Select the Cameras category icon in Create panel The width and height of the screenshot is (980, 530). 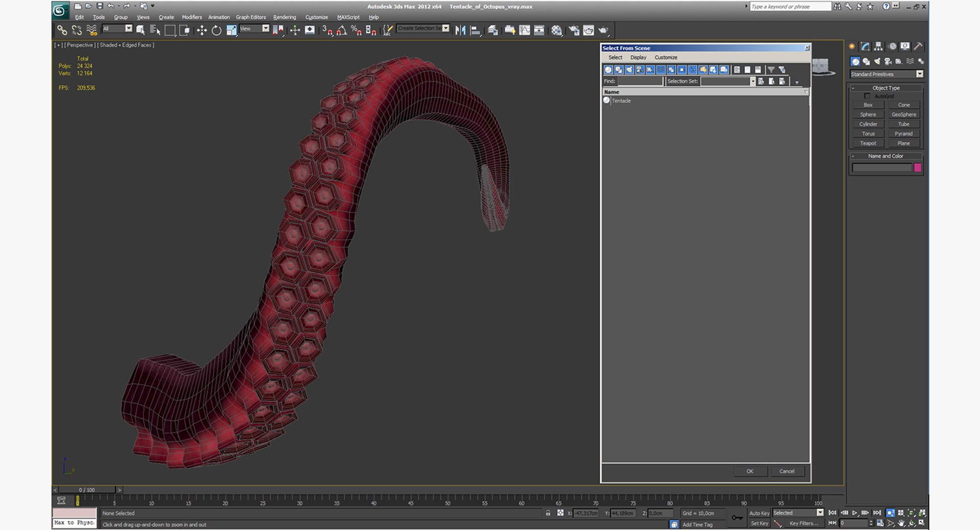tap(888, 61)
